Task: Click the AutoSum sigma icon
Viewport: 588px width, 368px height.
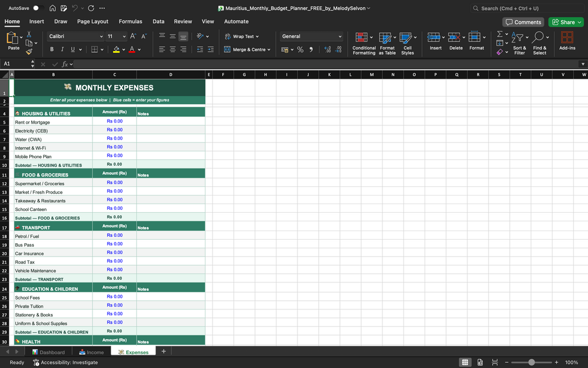Action: 500,34
